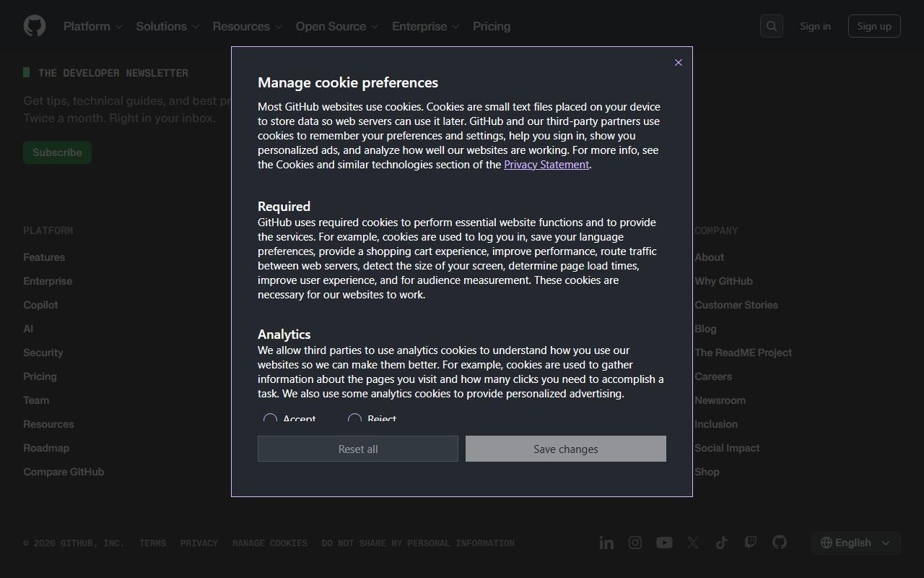Image resolution: width=924 pixels, height=578 pixels.
Task: Open Privacy link in footer bar
Action: click(199, 543)
